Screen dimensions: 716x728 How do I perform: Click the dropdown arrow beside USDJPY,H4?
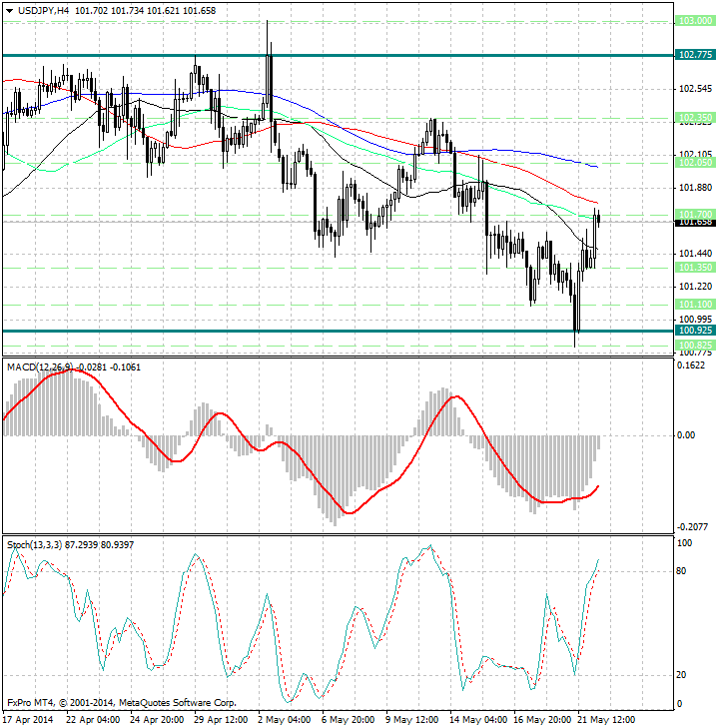tap(9, 9)
